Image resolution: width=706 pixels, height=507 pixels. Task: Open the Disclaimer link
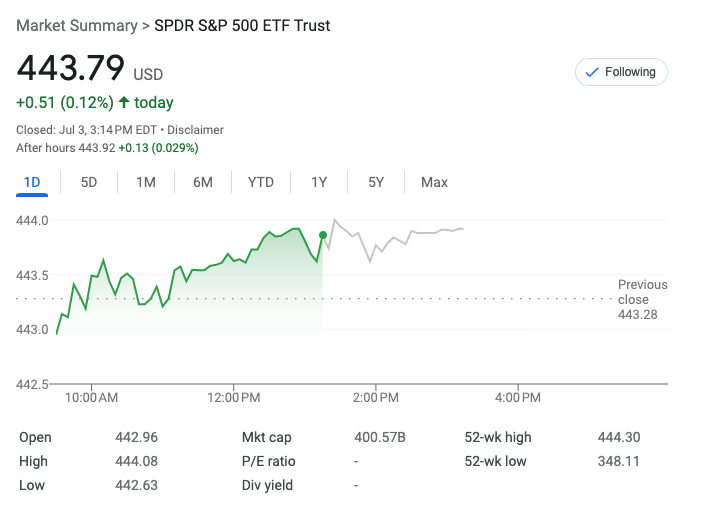(x=195, y=130)
